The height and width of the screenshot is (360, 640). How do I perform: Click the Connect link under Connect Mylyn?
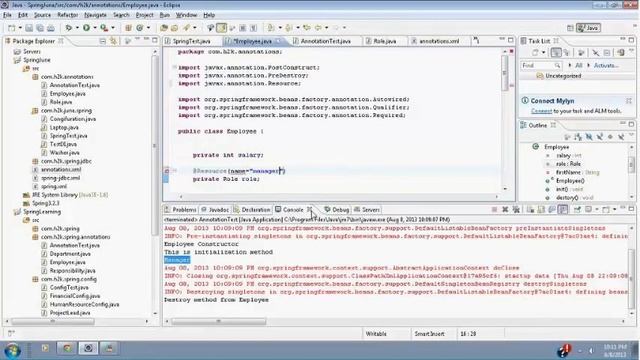542,111
